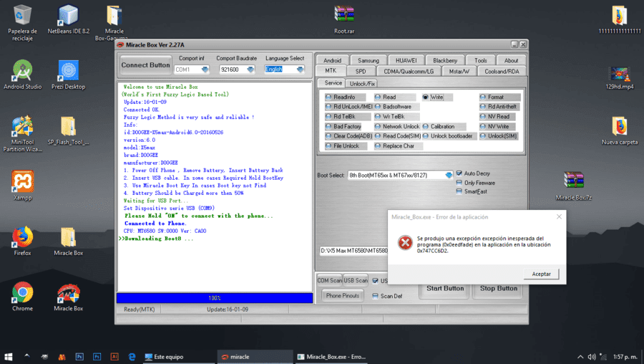Show hidden system tray icons

tap(580, 357)
